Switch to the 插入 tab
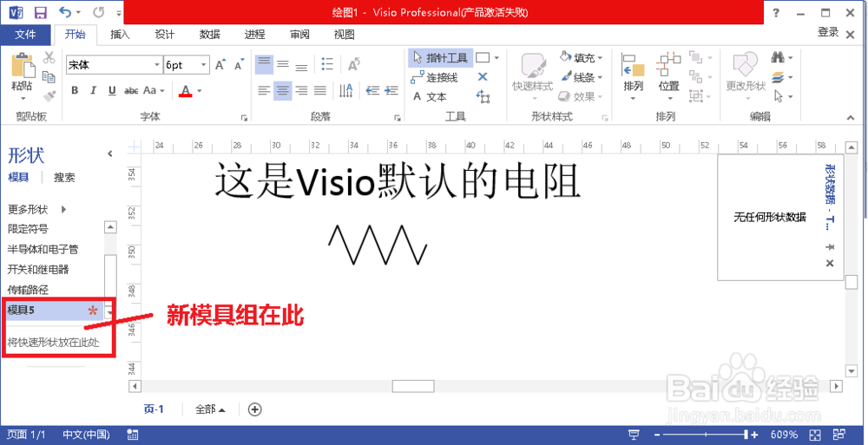This screenshot has height=445, width=868. pyautogui.click(x=120, y=35)
